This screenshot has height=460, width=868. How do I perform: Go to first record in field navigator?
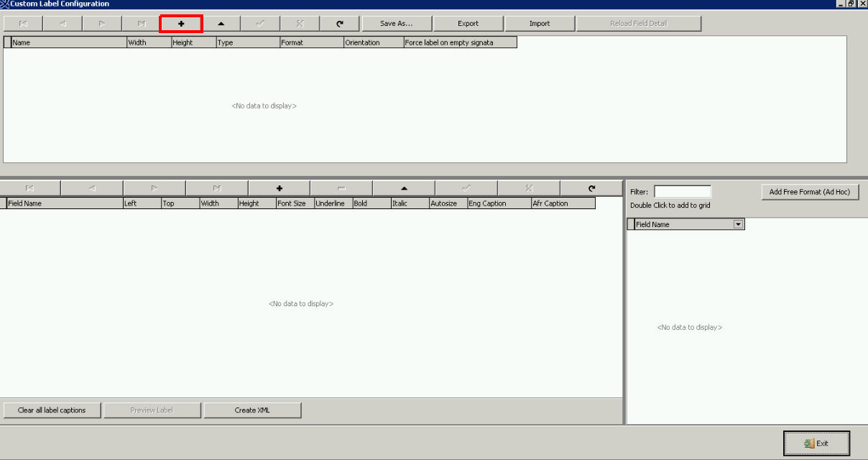pos(29,188)
